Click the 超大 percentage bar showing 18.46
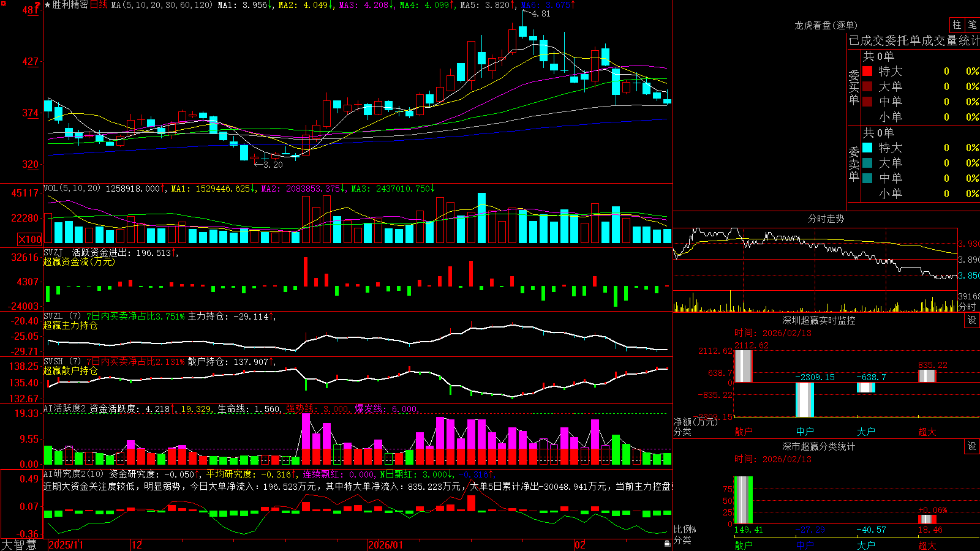The image size is (980, 551). pos(927,519)
